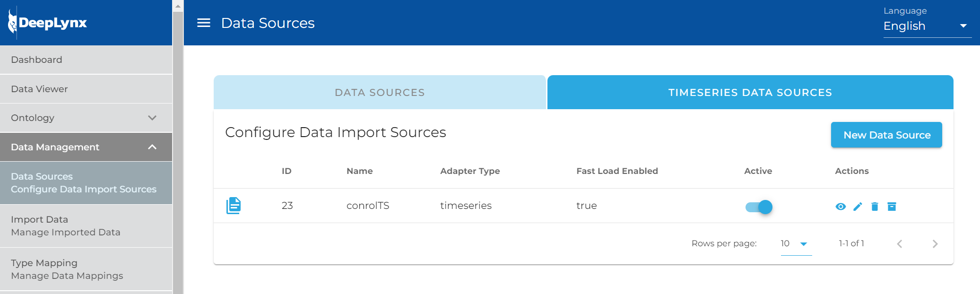Click the edit pencil icon for conrolTS
The width and height of the screenshot is (980, 294).
[x=858, y=207]
